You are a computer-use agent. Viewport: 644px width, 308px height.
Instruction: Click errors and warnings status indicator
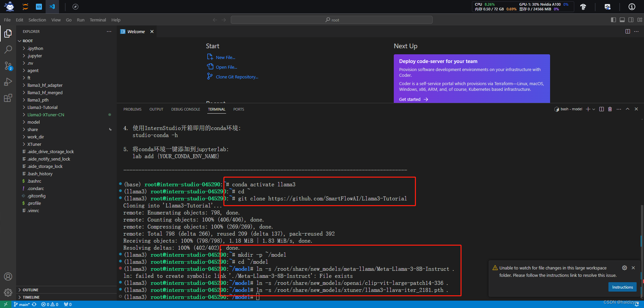click(50, 304)
